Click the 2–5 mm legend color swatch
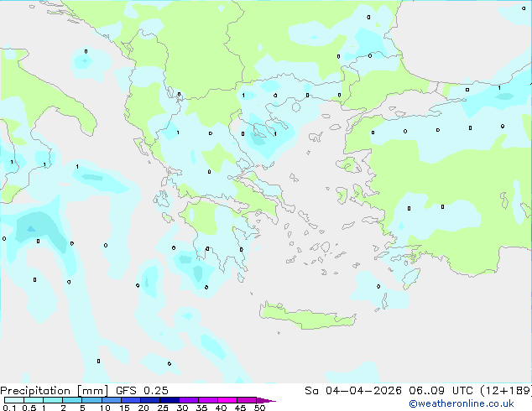 click(72, 400)
